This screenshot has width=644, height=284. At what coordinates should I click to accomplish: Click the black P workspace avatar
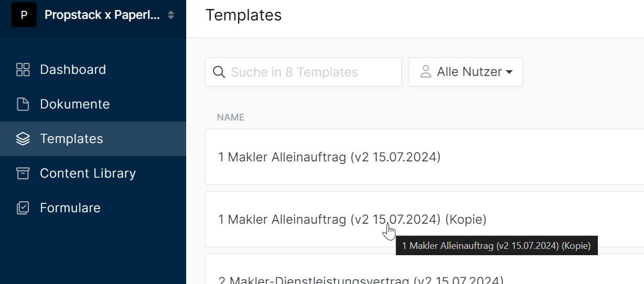[x=24, y=15]
